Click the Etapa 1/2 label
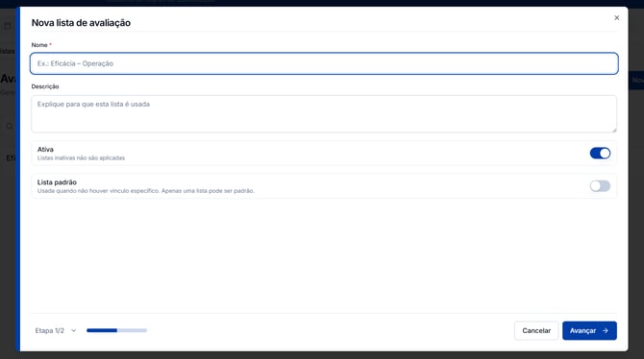Screen dimensions: 644x359 (x=50, y=330)
